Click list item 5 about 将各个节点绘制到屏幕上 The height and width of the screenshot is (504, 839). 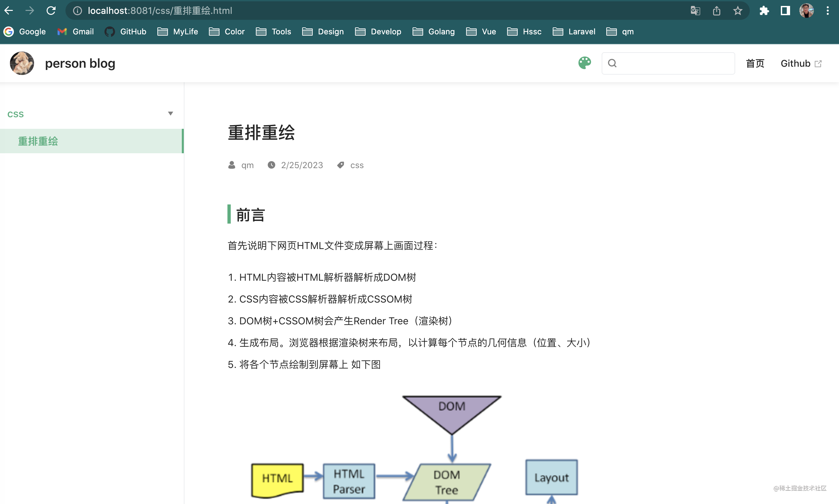[x=310, y=364]
